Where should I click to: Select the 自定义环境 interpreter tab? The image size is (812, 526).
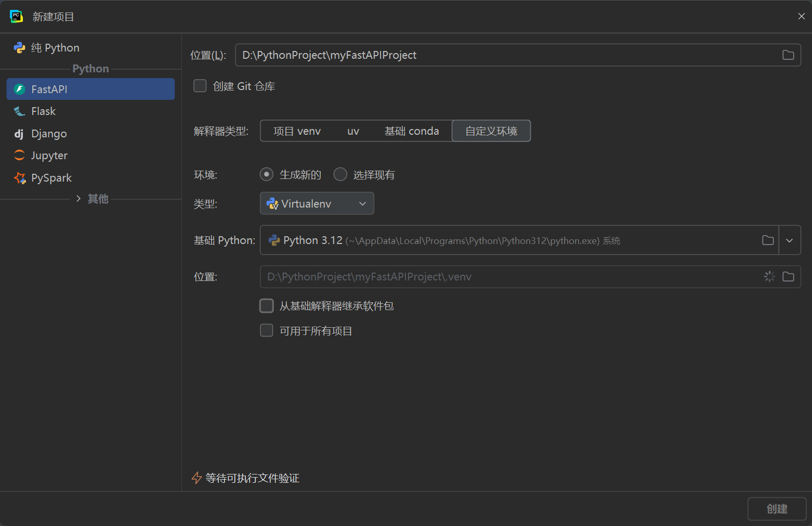pos(491,131)
